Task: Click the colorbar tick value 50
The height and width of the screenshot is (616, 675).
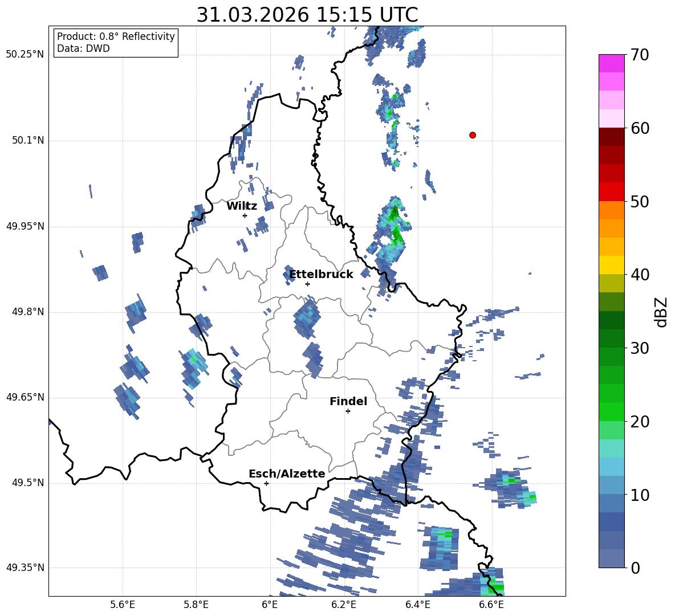Action: click(640, 201)
